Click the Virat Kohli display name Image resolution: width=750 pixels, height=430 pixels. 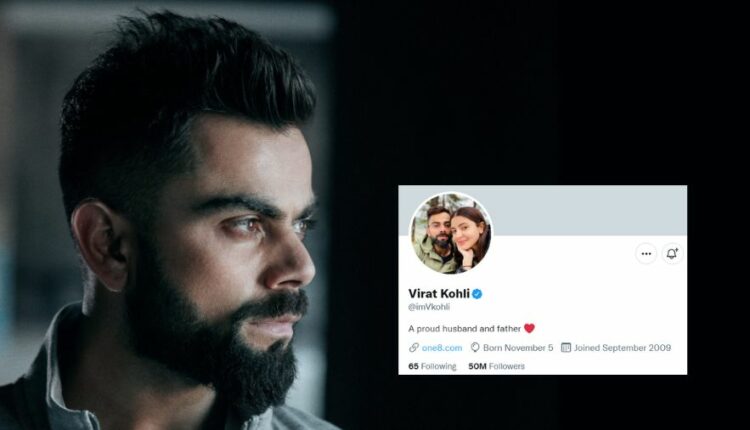[439, 294]
